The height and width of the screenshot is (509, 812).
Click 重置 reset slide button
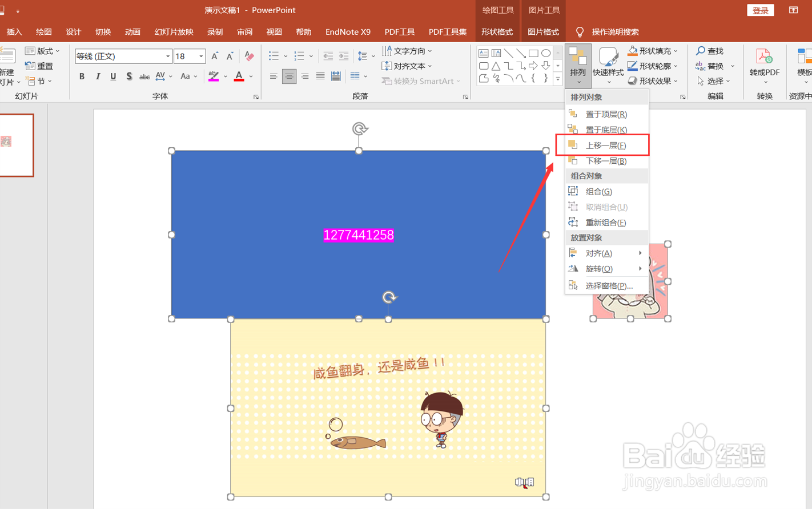pos(40,66)
